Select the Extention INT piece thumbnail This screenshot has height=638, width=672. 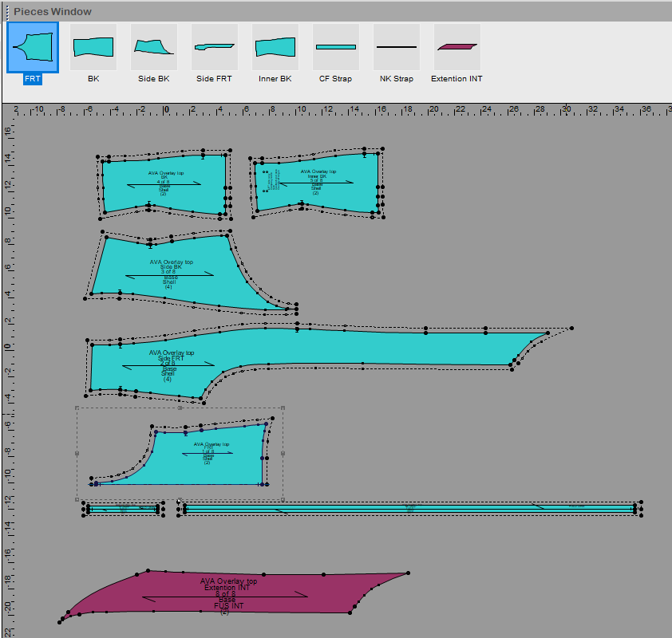point(457,47)
